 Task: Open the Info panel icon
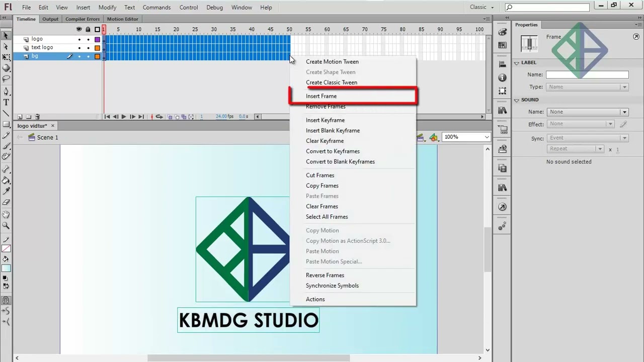pos(502,77)
